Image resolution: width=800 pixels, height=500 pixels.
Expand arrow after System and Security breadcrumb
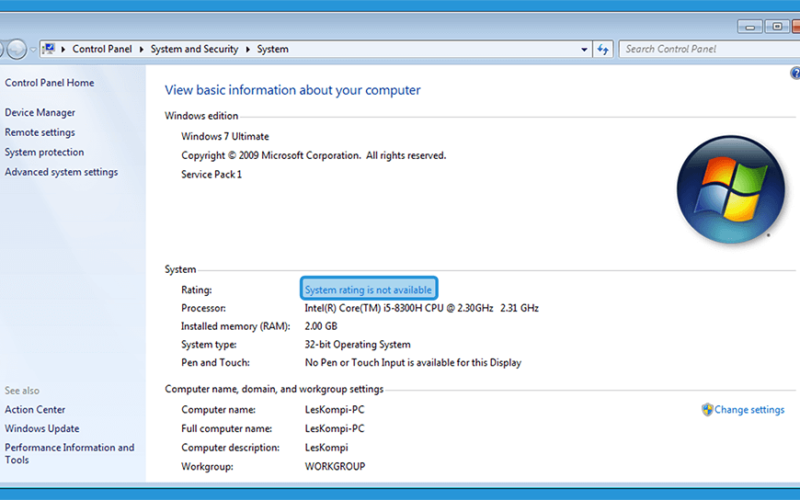pos(248,49)
